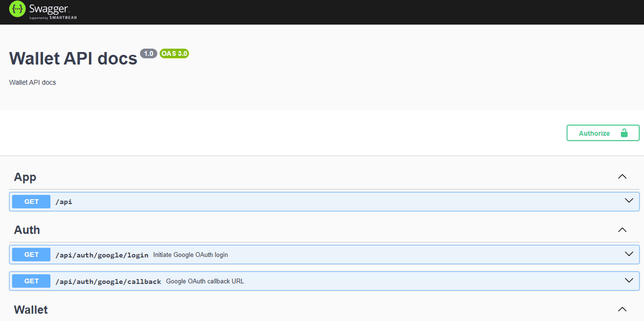The width and height of the screenshot is (644, 321).
Task: Expand the /api endpoint with its down arrow
Action: tap(629, 201)
